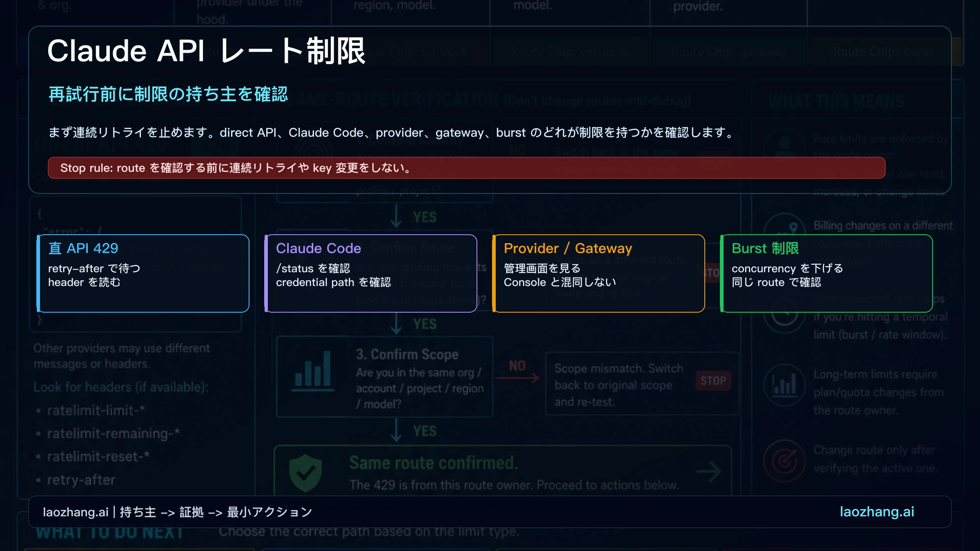Click the down arrow above Confirm Scope step
The width and height of the screenshot is (980, 551).
[396, 324]
